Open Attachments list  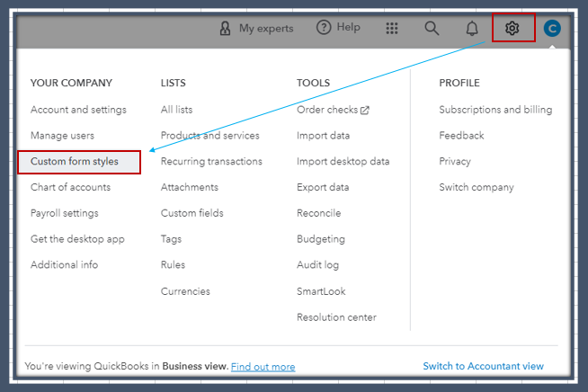click(190, 187)
